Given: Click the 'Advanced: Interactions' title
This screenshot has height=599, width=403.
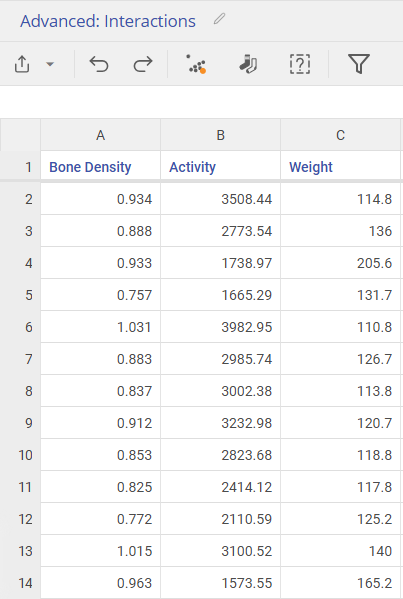Looking at the screenshot, I should tap(108, 21).
